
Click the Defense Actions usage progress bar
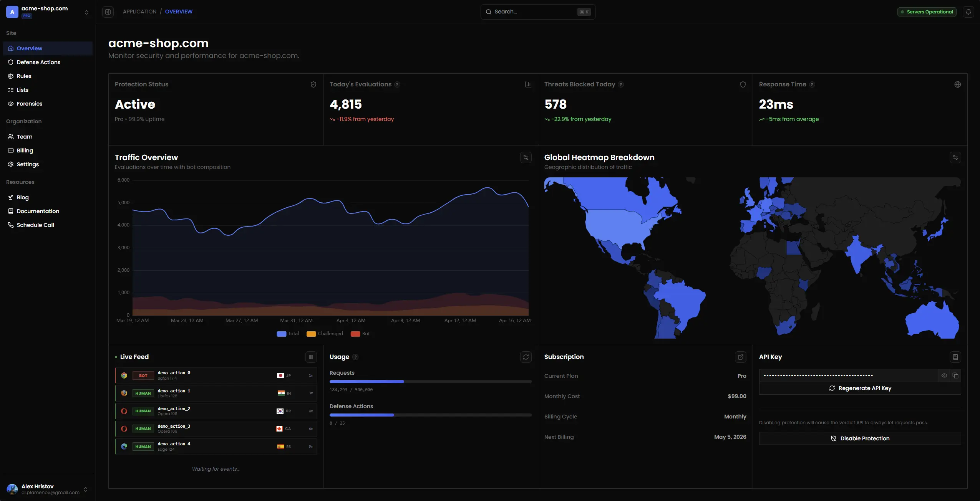coord(430,415)
